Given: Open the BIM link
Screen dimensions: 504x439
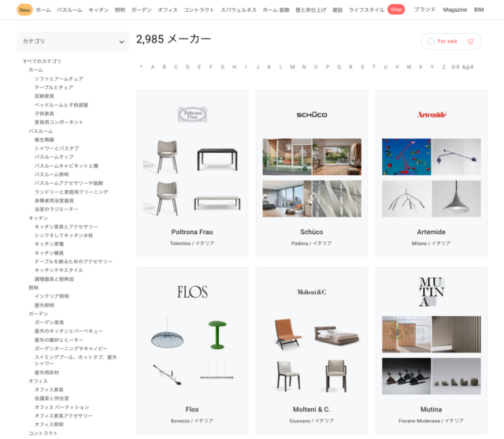Looking at the screenshot, I should 479,9.
